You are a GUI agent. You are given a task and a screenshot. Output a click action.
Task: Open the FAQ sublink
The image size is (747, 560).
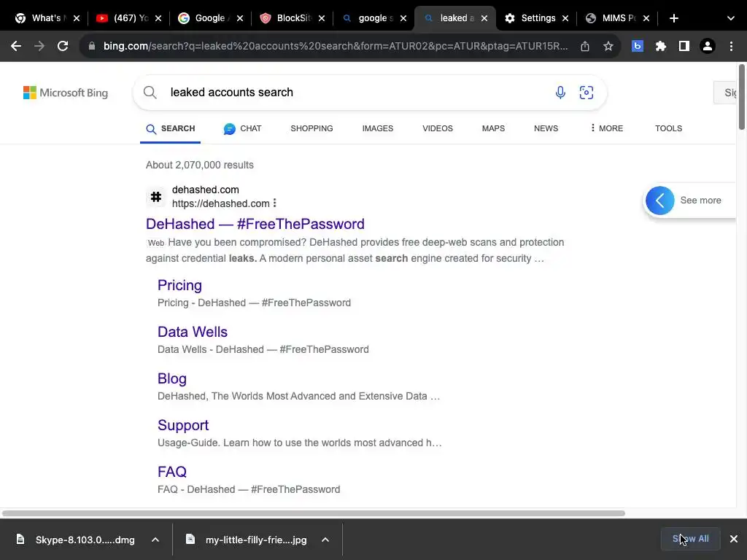coord(172,472)
